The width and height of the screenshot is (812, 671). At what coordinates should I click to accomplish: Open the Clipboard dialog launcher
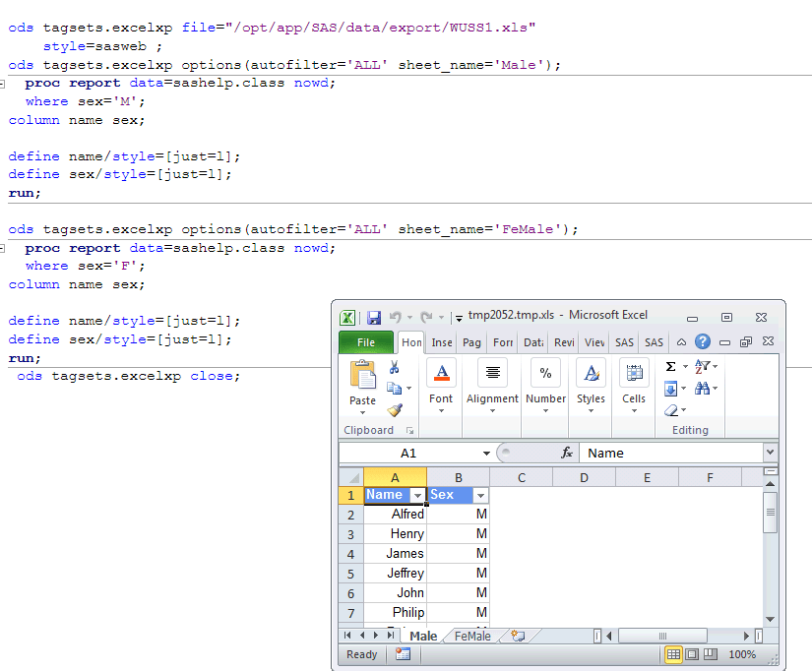click(x=410, y=430)
